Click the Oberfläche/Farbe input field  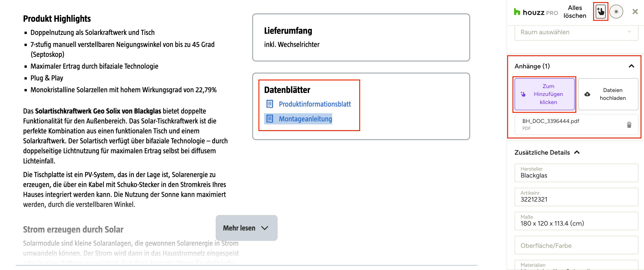(x=576, y=245)
